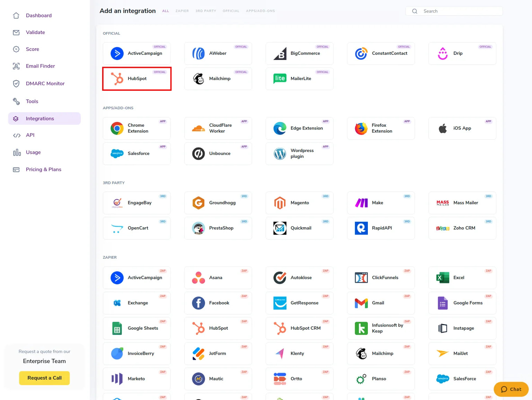
Task: Select the AWeber official integration
Action: [218, 53]
